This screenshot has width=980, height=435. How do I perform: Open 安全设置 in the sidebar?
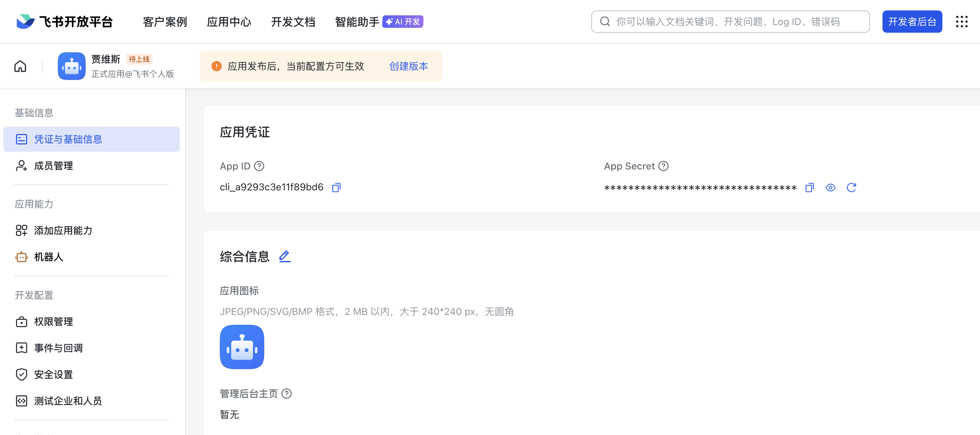coord(53,374)
